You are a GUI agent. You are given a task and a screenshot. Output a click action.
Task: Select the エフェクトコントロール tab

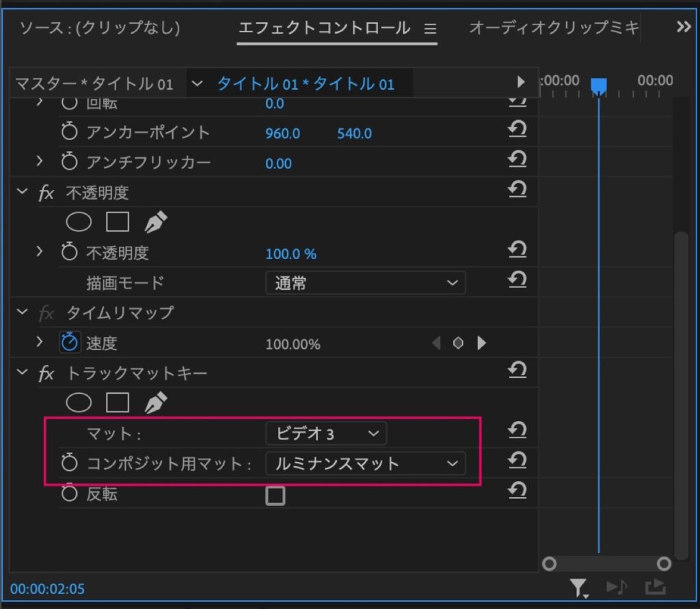coord(325,28)
